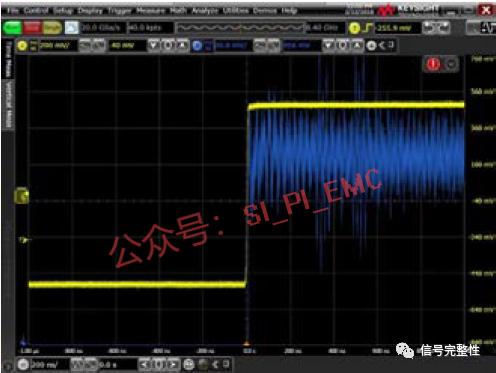The image size is (496, 373).
Task: Open the Math menu
Action: 178,11
